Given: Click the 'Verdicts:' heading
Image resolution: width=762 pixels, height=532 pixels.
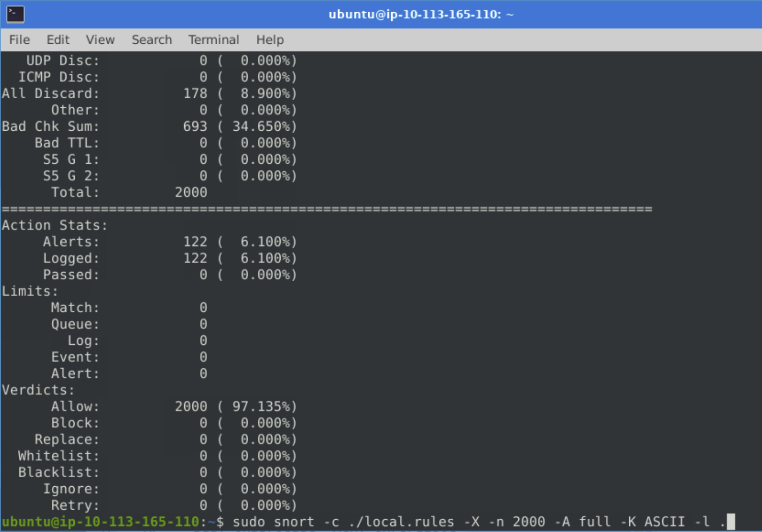Looking at the screenshot, I should point(38,390).
